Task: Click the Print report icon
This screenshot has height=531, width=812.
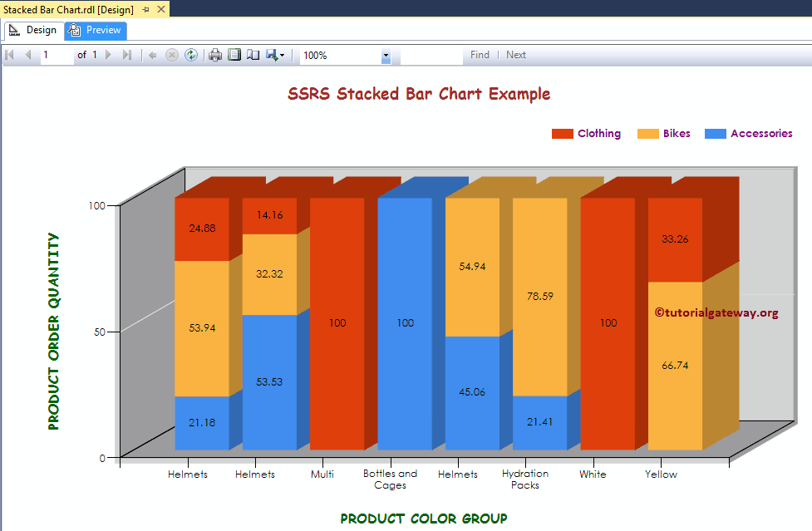Action: [215, 55]
